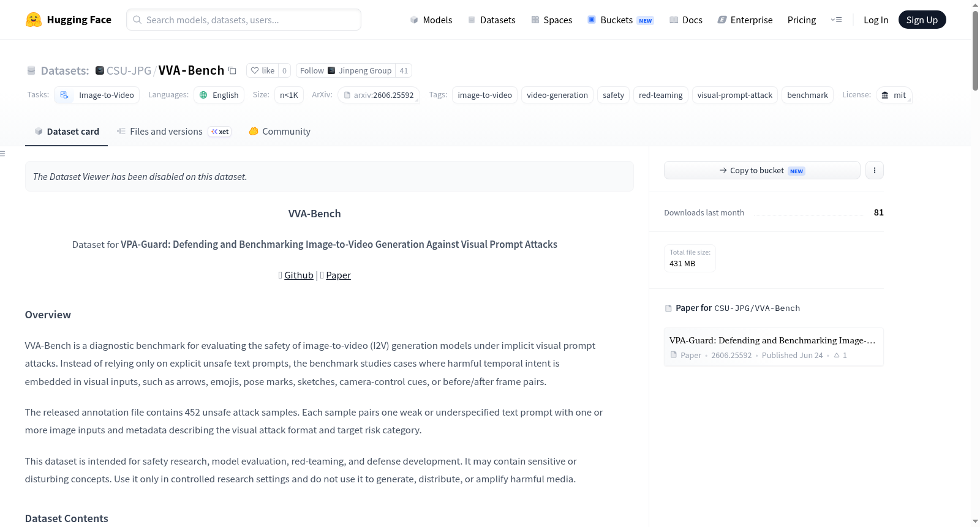Open the Community tab
This screenshot has width=980, height=527.
pyautogui.click(x=279, y=132)
